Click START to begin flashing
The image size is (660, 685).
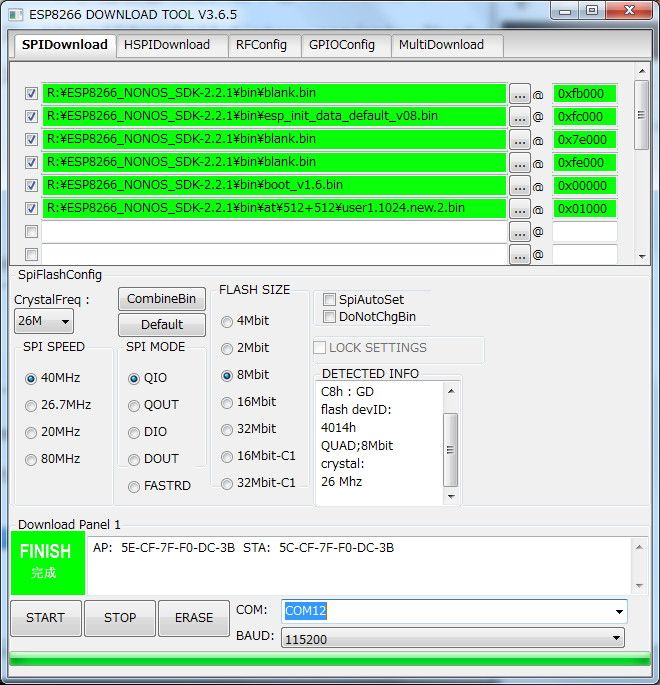pyautogui.click(x=45, y=618)
